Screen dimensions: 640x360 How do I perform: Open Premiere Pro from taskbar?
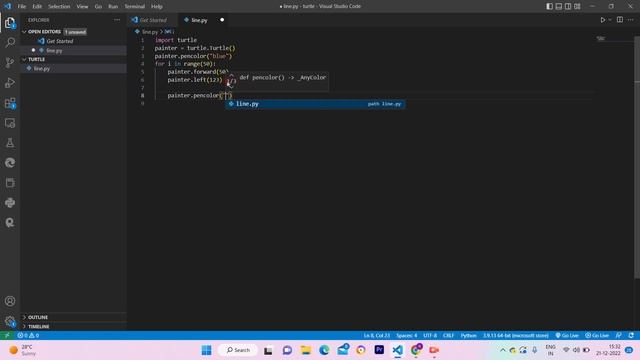click(x=379, y=350)
